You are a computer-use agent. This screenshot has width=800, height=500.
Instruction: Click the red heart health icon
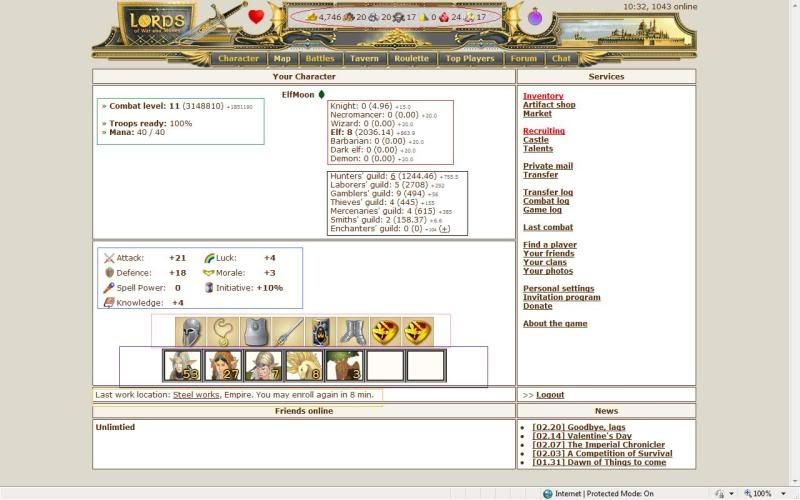coord(256,17)
